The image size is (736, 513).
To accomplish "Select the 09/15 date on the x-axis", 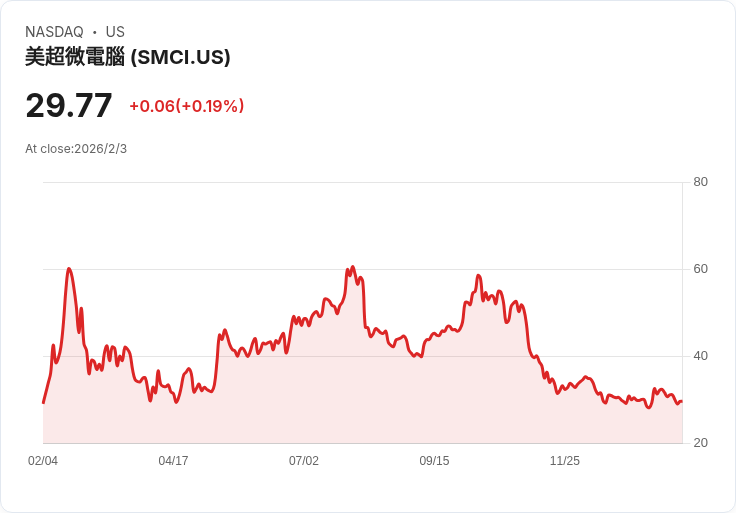I will coord(434,461).
